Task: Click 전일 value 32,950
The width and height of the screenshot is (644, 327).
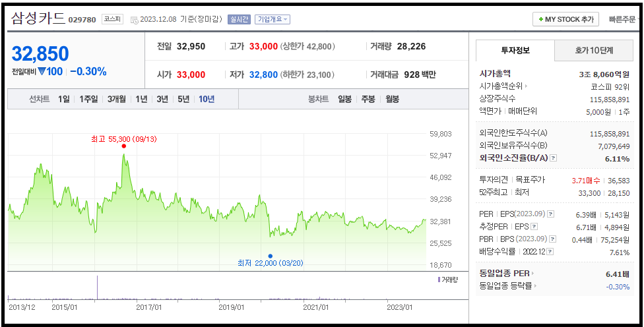Action: 191,46
